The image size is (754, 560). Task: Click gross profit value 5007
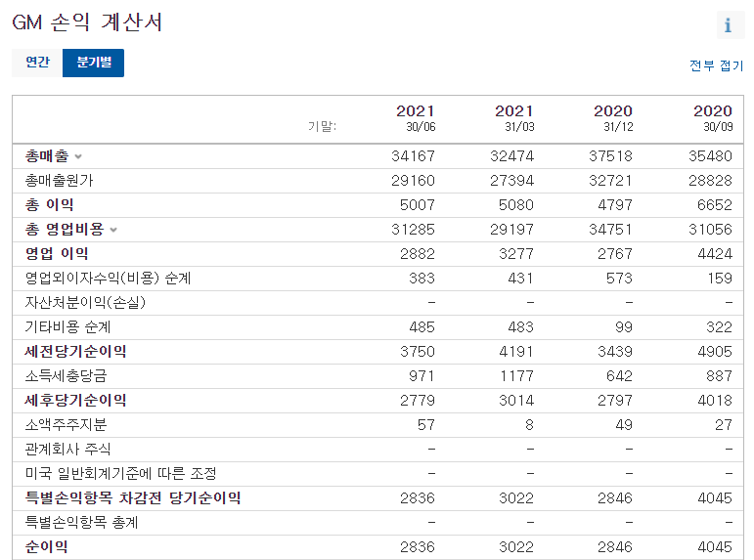point(418,205)
